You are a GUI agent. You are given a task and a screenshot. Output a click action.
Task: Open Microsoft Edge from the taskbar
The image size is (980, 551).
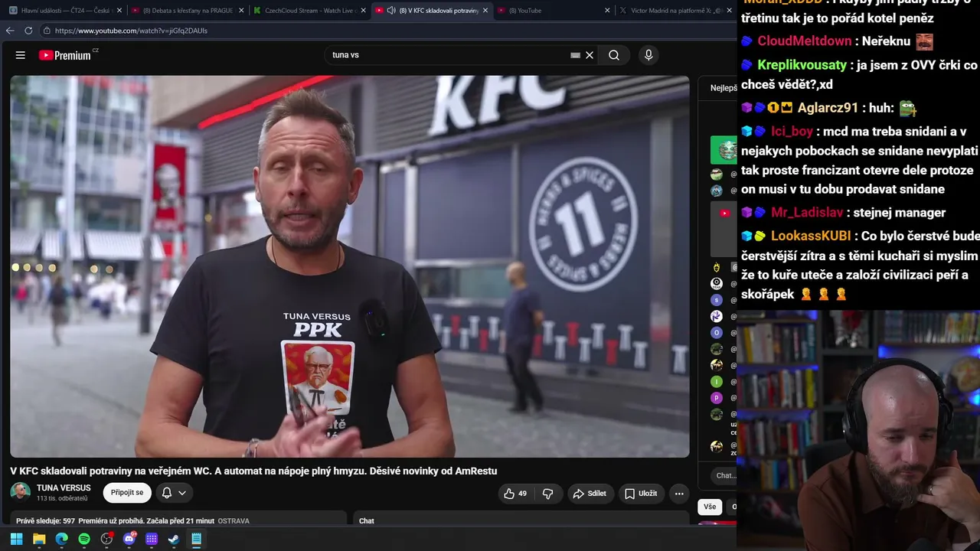pyautogui.click(x=61, y=539)
